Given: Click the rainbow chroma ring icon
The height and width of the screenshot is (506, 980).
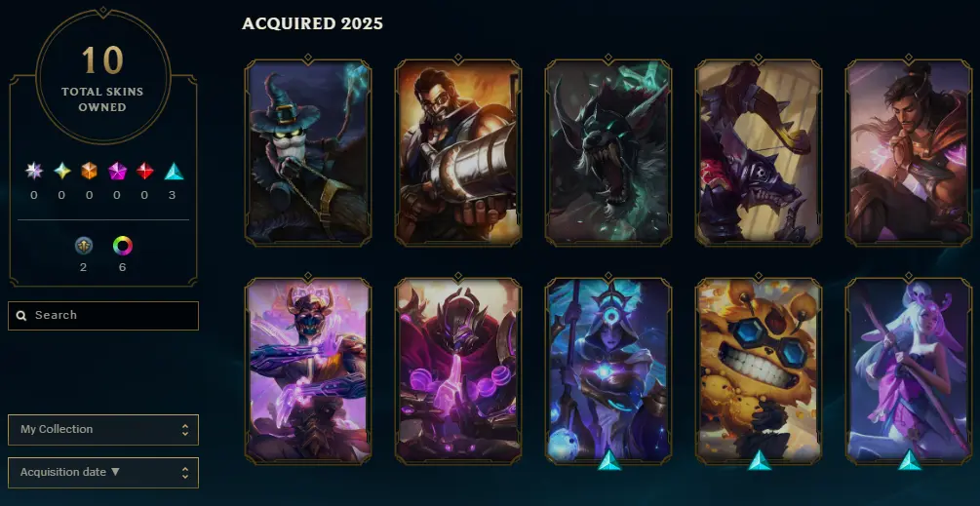Looking at the screenshot, I should pyautogui.click(x=123, y=246).
